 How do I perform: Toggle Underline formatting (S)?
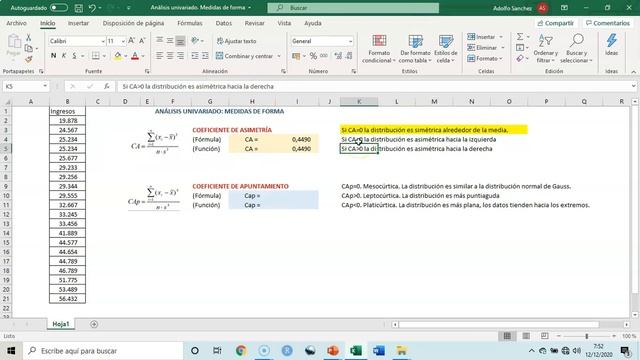pos(74,56)
